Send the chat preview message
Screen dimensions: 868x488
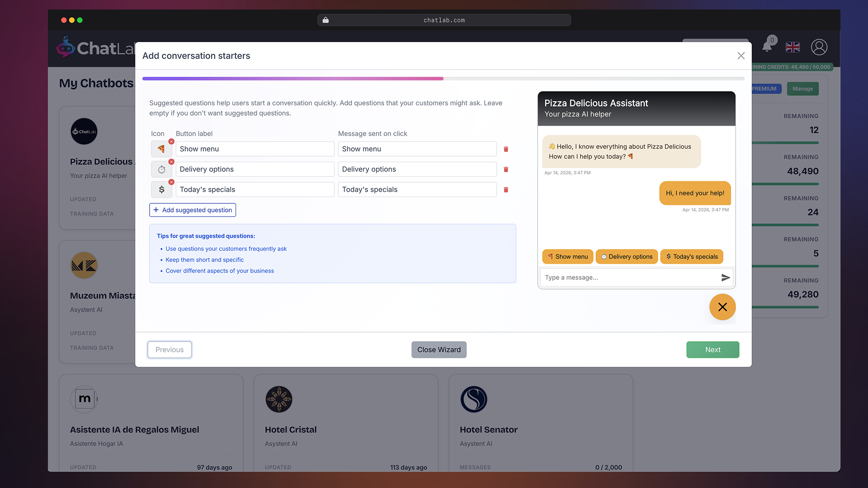pos(725,277)
